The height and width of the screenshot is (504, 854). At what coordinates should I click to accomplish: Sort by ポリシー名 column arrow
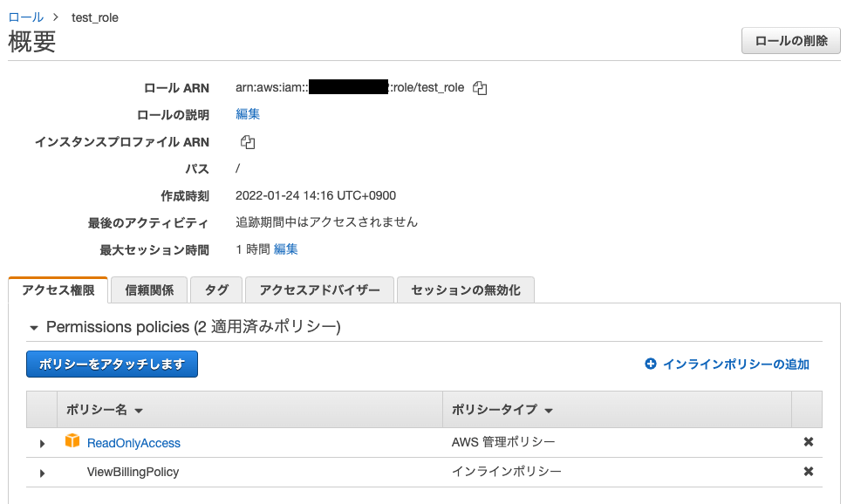(139, 411)
